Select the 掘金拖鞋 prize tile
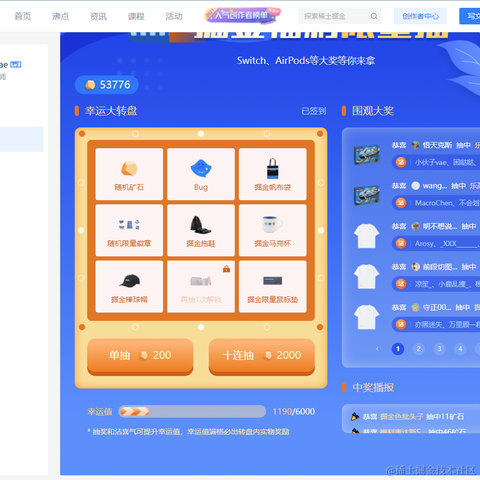The height and width of the screenshot is (480, 480). (201, 230)
